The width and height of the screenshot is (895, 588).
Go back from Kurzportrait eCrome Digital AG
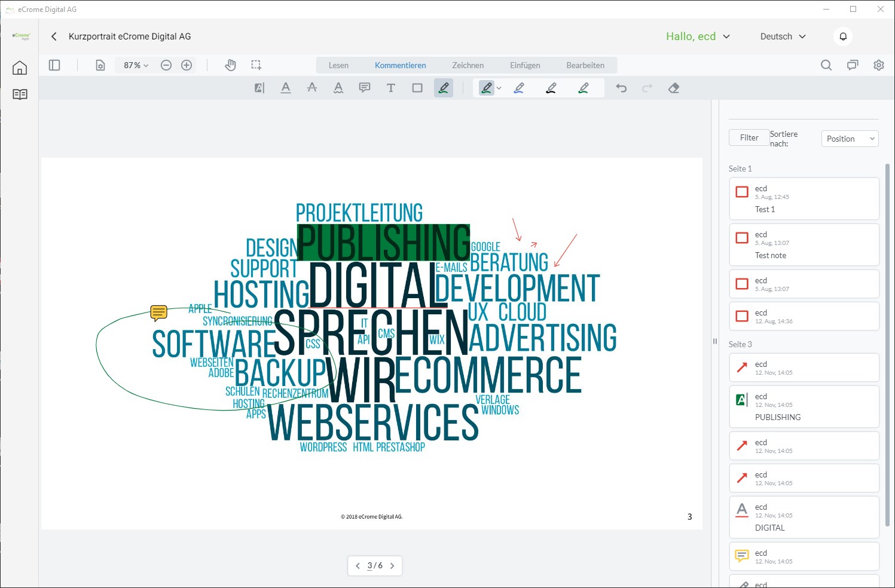[54, 36]
